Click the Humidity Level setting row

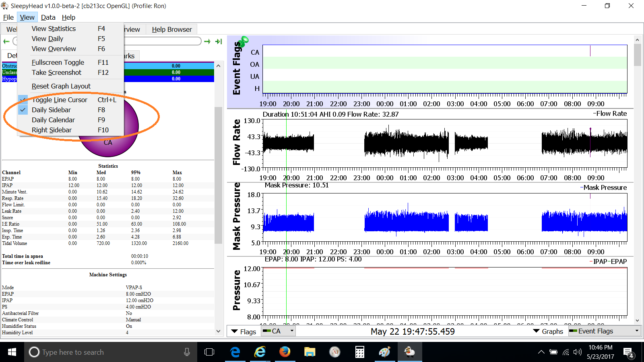[x=108, y=333]
